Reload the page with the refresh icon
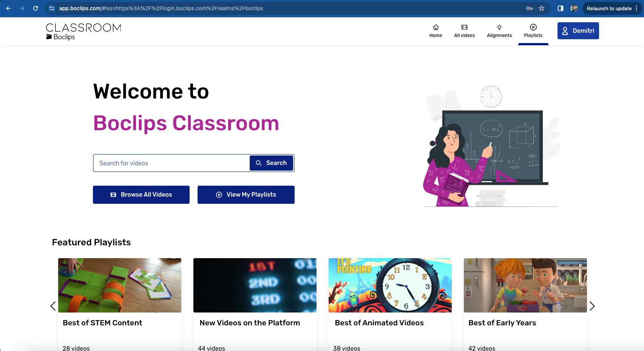Viewport: 644px width, 351px height. pyautogui.click(x=36, y=8)
